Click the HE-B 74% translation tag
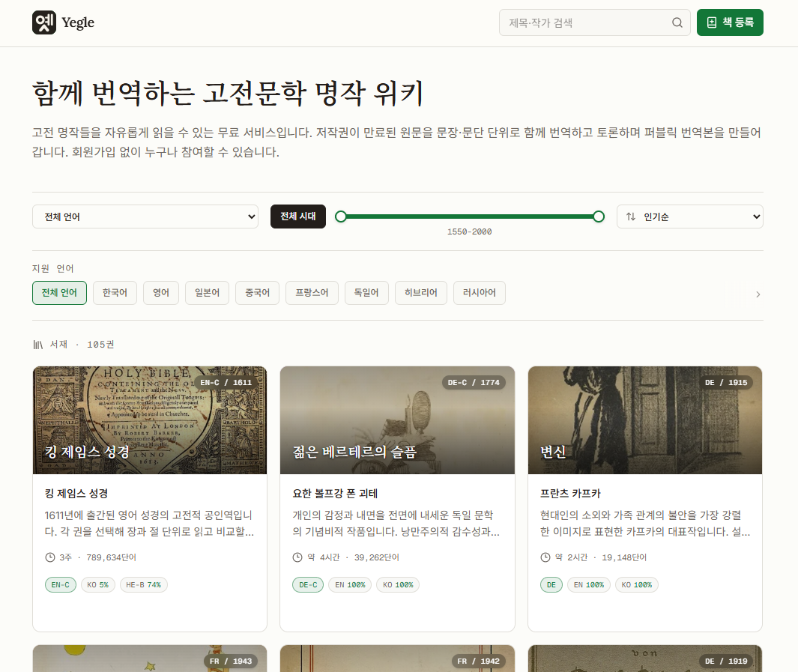The height and width of the screenshot is (672, 798). click(x=144, y=585)
